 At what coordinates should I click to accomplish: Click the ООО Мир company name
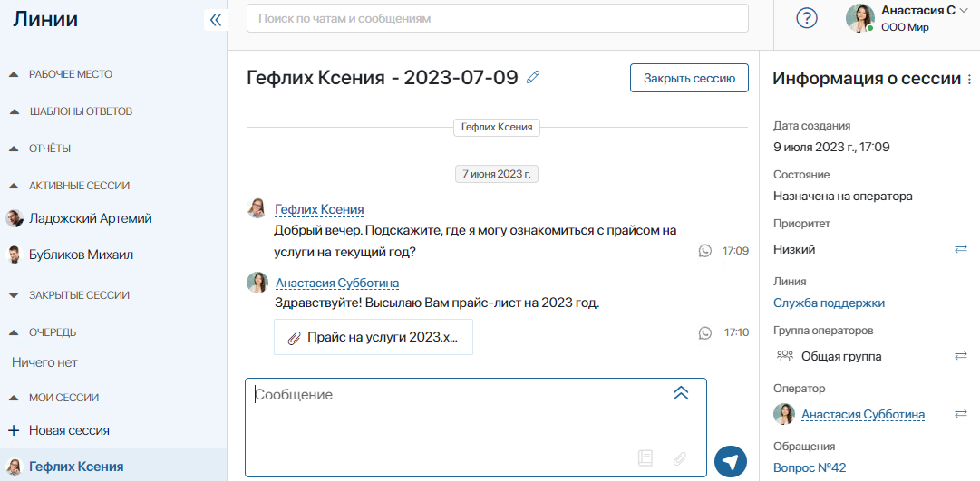click(x=905, y=27)
